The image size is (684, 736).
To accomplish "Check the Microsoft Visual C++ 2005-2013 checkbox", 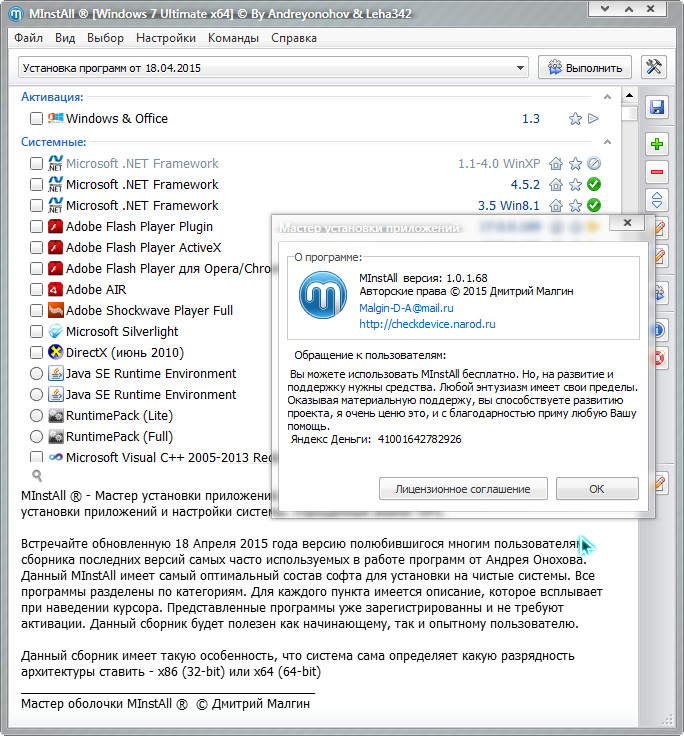I will [36, 457].
